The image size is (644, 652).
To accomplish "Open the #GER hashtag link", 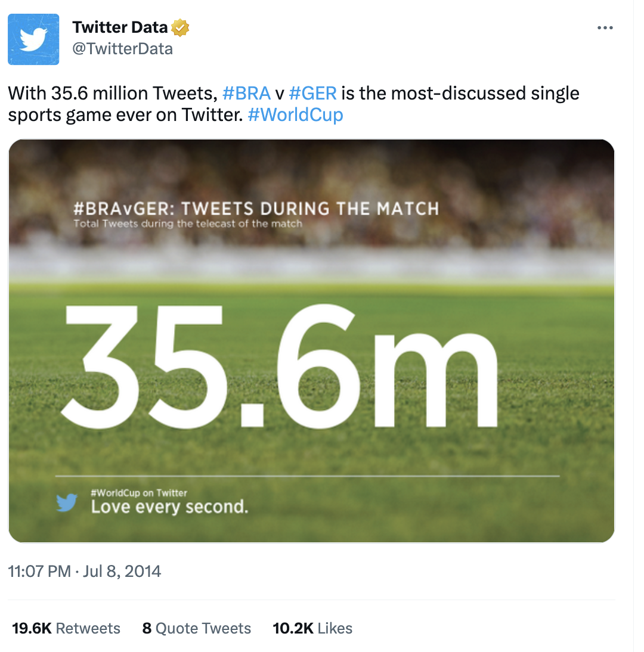I will [x=312, y=94].
